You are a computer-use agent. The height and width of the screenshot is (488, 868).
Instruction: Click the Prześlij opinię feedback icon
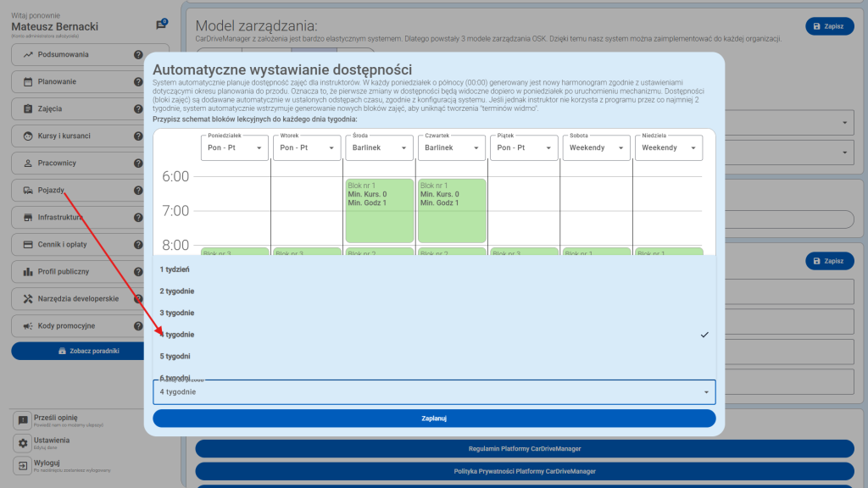click(23, 421)
